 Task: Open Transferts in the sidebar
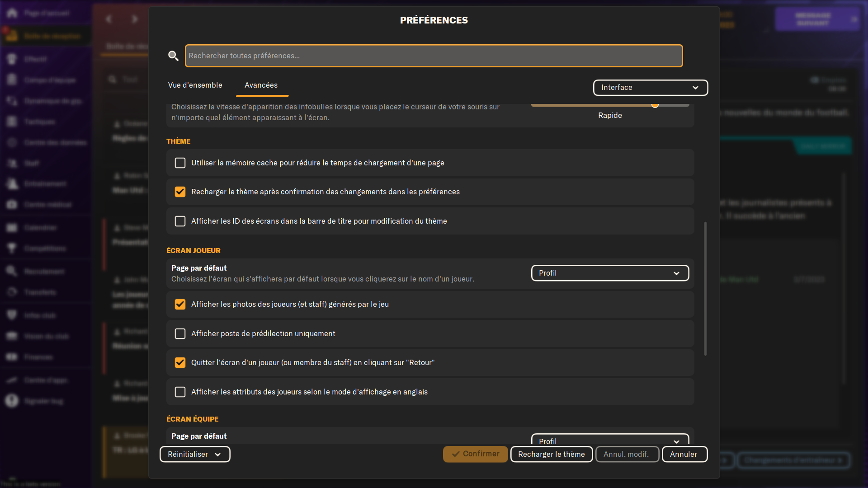coord(45,292)
